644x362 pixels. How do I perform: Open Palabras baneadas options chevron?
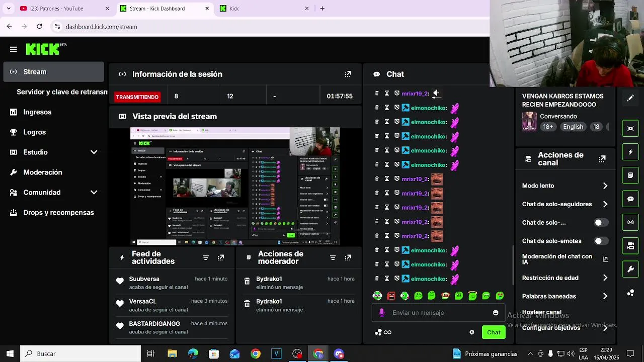pyautogui.click(x=605, y=296)
